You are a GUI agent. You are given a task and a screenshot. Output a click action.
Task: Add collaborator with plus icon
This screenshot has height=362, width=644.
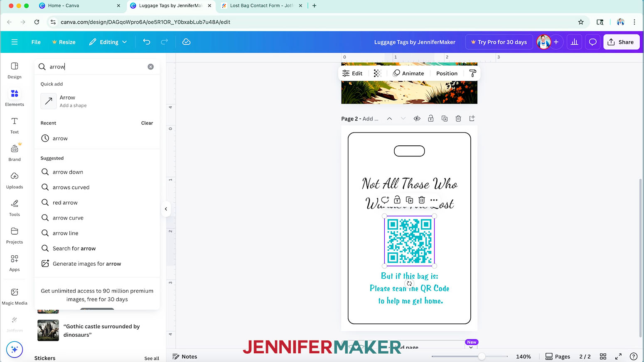coord(556,42)
